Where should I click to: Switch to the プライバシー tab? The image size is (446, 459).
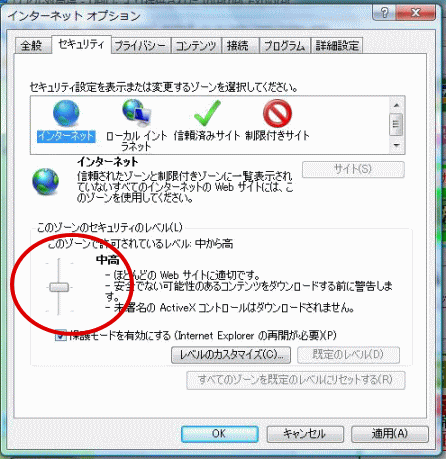coord(140,46)
